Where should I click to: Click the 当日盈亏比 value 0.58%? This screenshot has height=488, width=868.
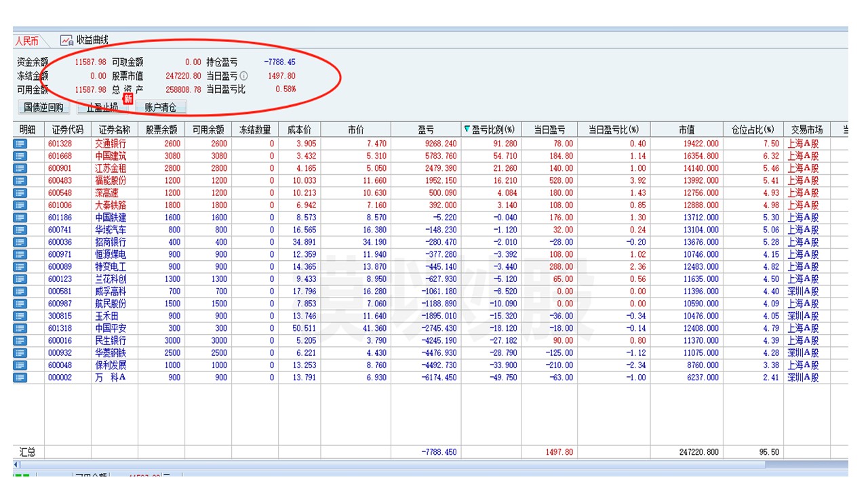click(x=285, y=89)
